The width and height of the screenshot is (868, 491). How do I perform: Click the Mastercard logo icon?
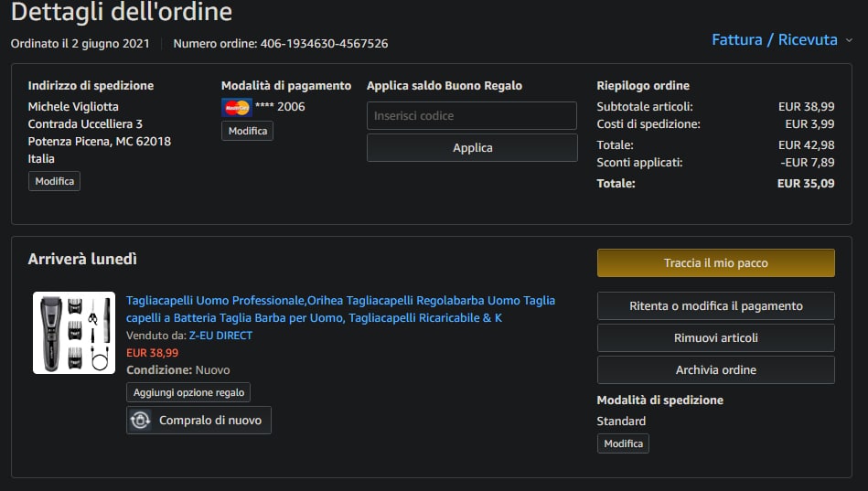[x=237, y=107]
